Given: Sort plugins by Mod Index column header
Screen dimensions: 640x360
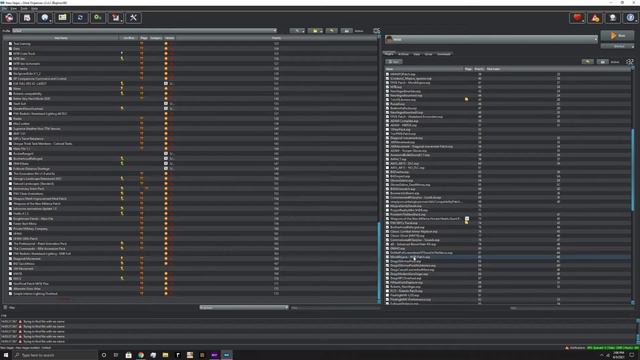Looking at the screenshot, I should 493,69.
